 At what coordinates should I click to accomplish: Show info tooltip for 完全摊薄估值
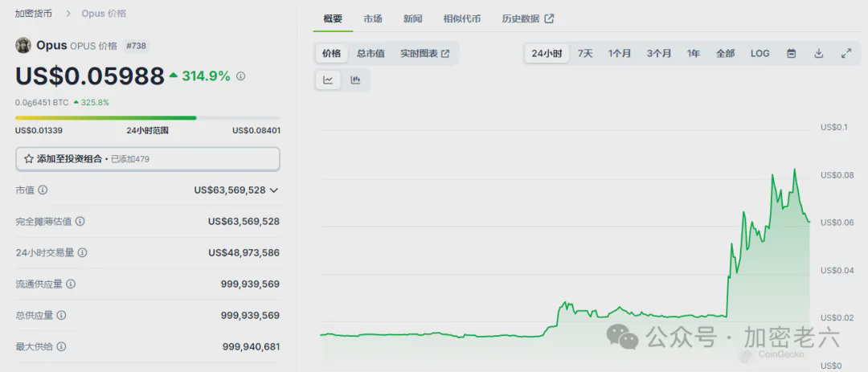click(x=80, y=222)
